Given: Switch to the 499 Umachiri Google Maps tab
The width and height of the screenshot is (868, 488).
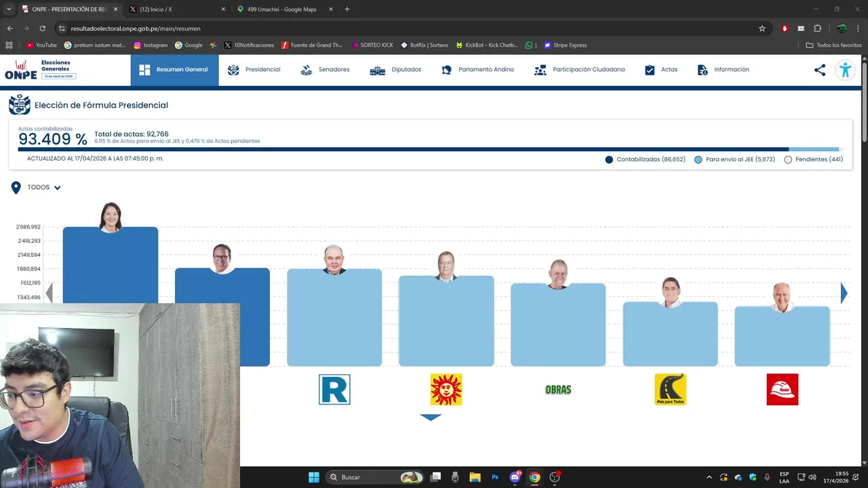Looking at the screenshot, I should 285,9.
